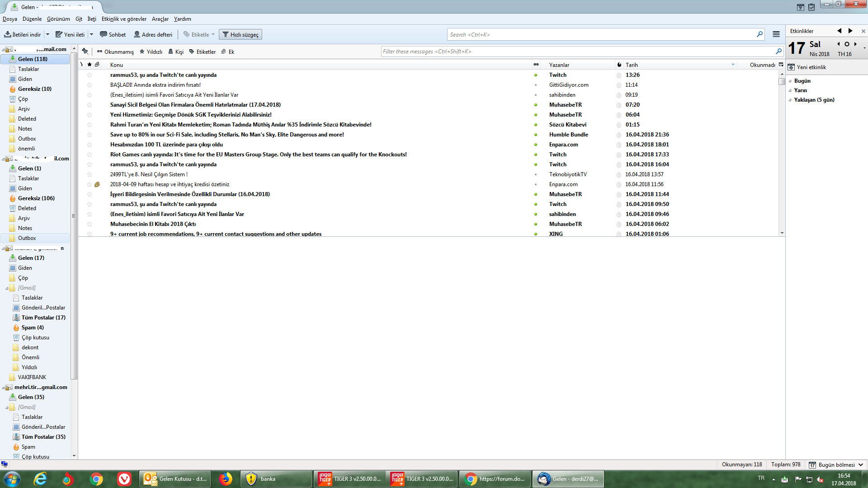
Task: Launch Internet Explorer from taskbar
Action: click(x=40, y=479)
